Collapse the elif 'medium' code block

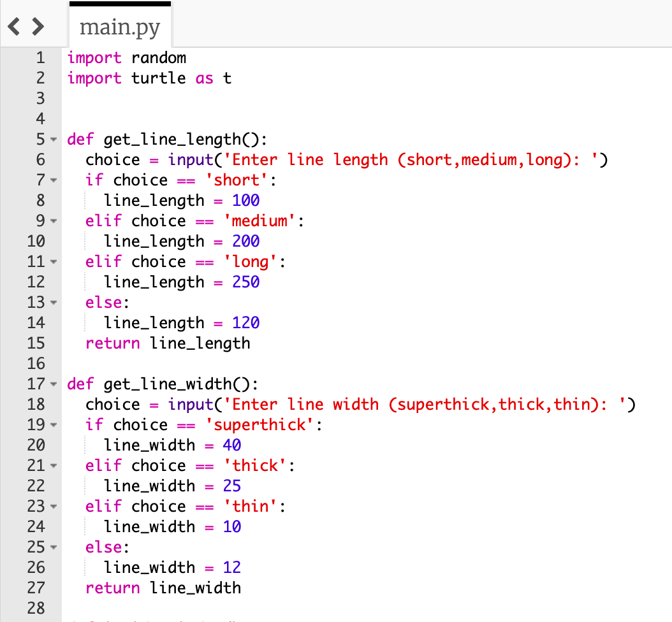(54, 221)
